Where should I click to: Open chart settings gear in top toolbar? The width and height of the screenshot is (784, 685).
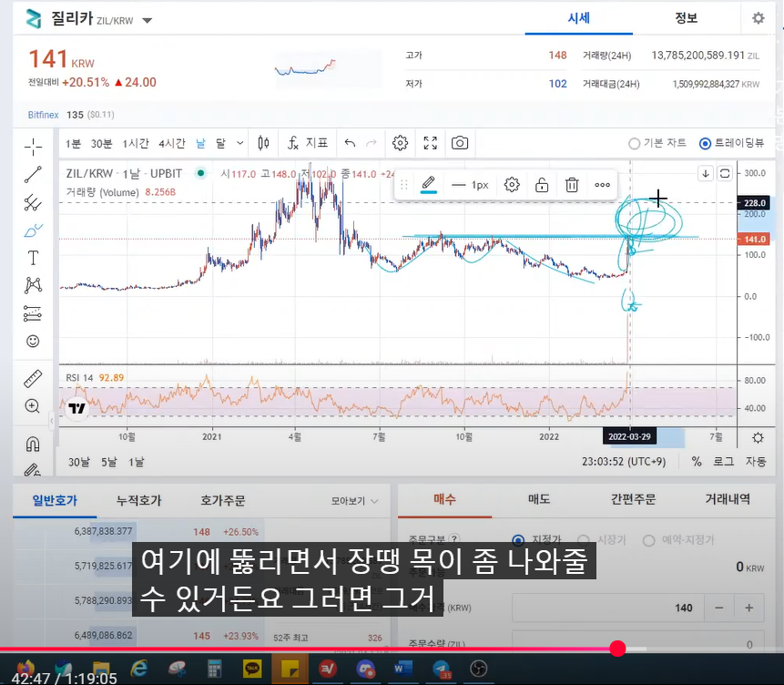tap(400, 144)
